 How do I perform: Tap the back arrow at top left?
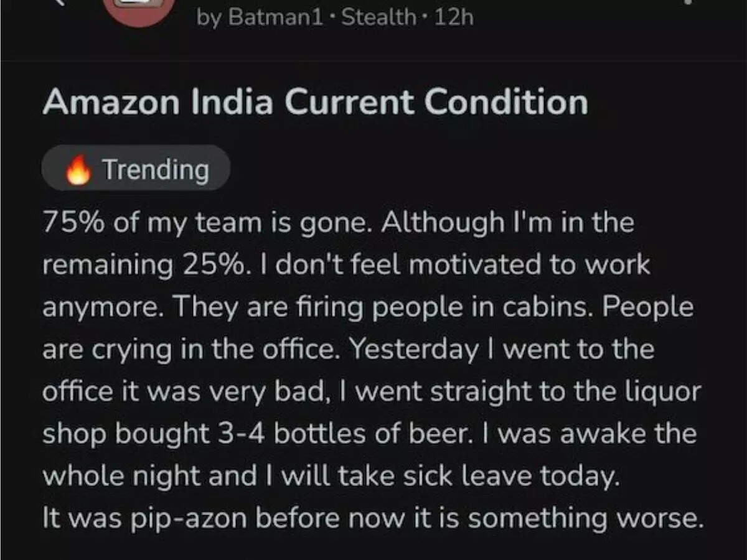point(59,2)
